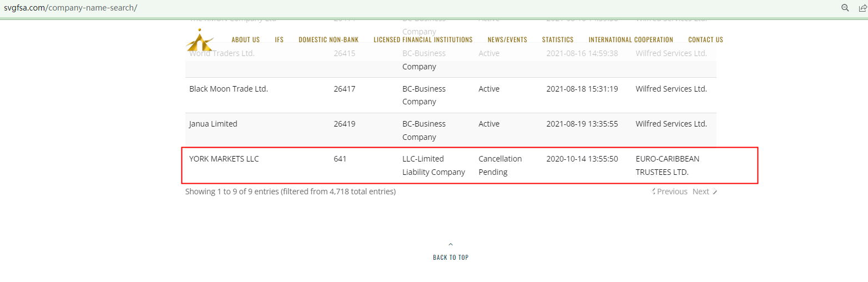Select the YORK MARKETS LLC row name

[x=224, y=159]
